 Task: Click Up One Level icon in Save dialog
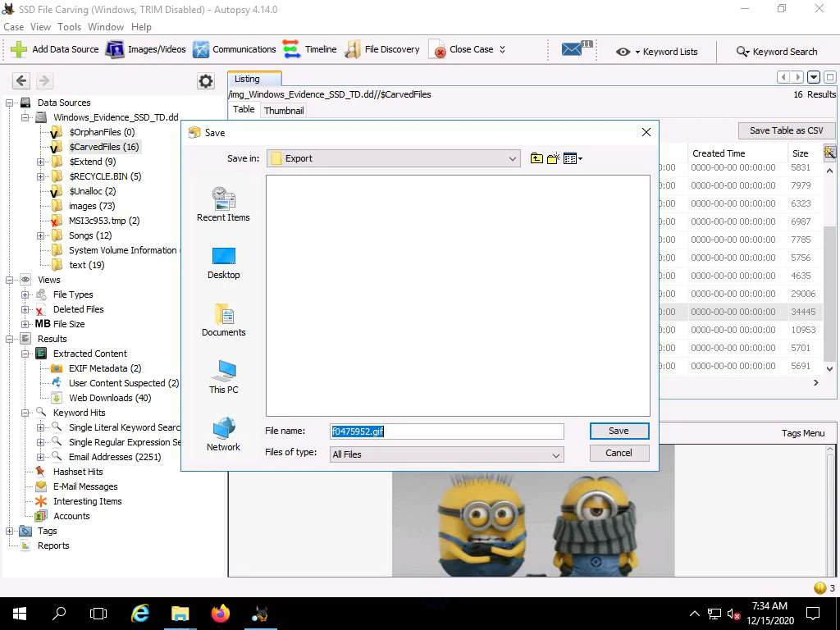(536, 158)
